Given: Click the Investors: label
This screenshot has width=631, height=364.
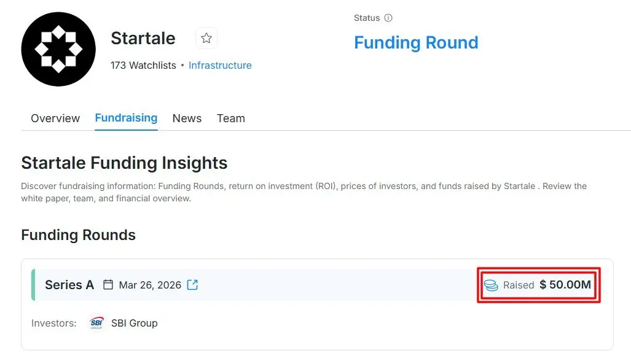Looking at the screenshot, I should (54, 323).
